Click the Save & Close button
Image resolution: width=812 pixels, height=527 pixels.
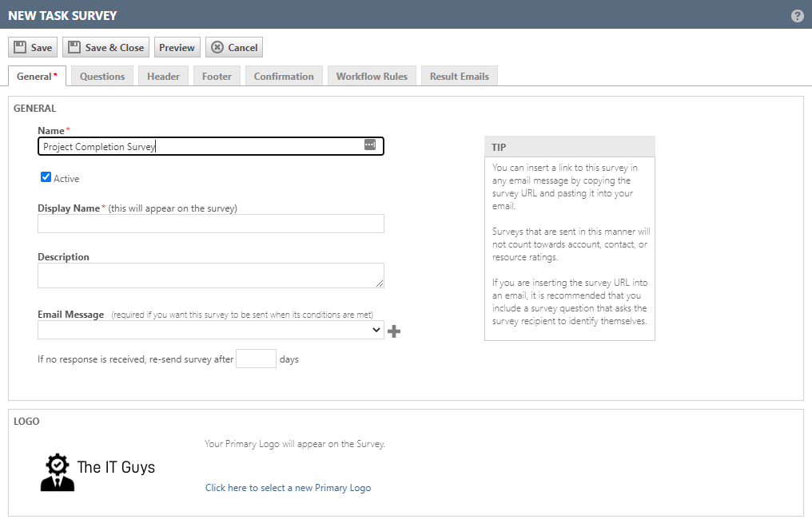click(x=105, y=48)
